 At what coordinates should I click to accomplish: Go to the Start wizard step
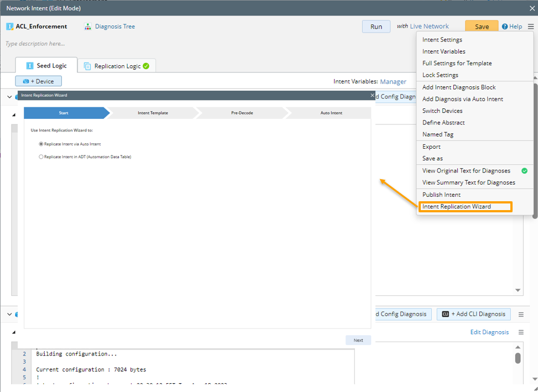point(66,113)
